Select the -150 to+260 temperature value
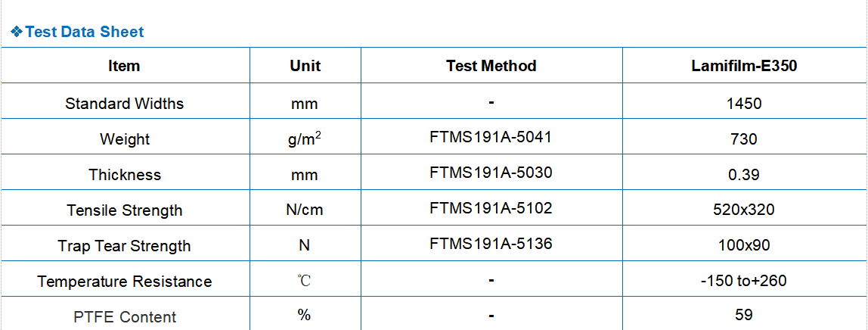868x330 pixels. [744, 281]
